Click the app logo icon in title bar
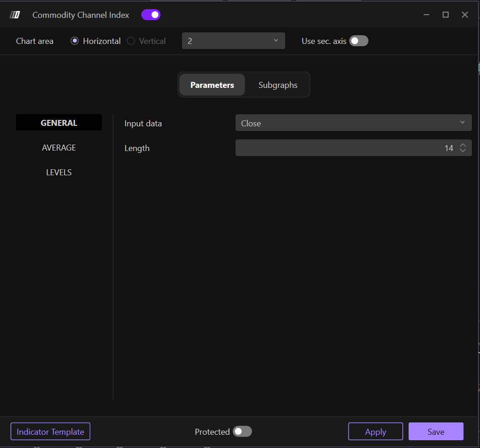The image size is (480, 448). [x=15, y=15]
